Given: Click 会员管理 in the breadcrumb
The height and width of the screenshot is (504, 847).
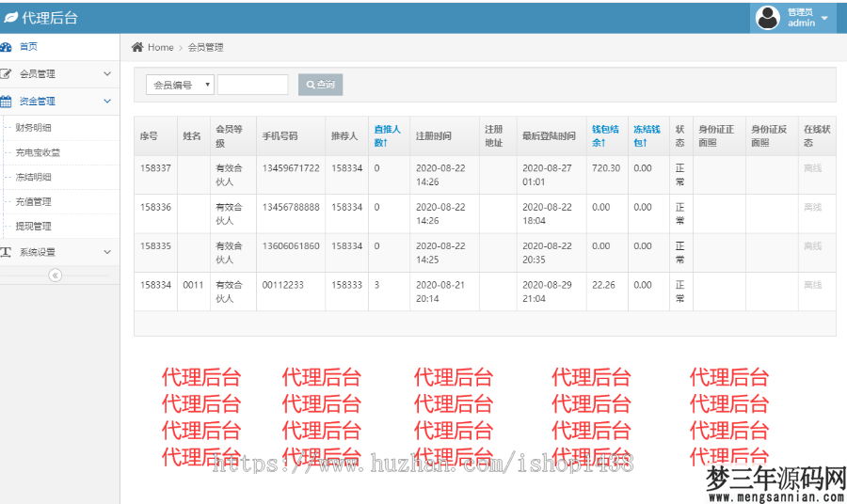Looking at the screenshot, I should pos(206,48).
